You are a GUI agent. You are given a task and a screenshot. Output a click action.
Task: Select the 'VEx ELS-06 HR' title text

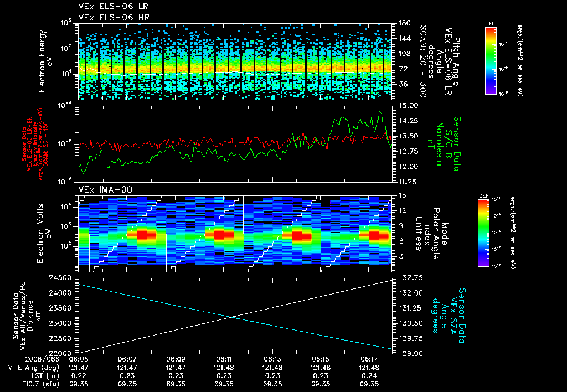click(114, 17)
